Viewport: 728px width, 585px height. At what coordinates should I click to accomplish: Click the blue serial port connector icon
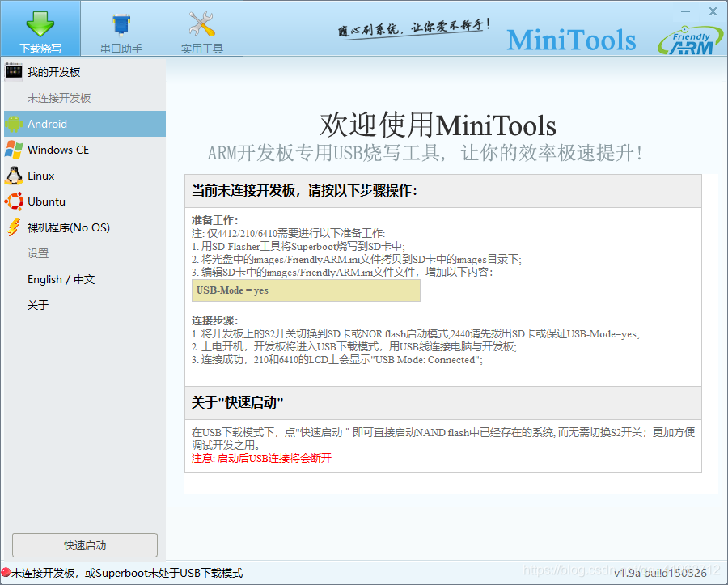click(121, 24)
